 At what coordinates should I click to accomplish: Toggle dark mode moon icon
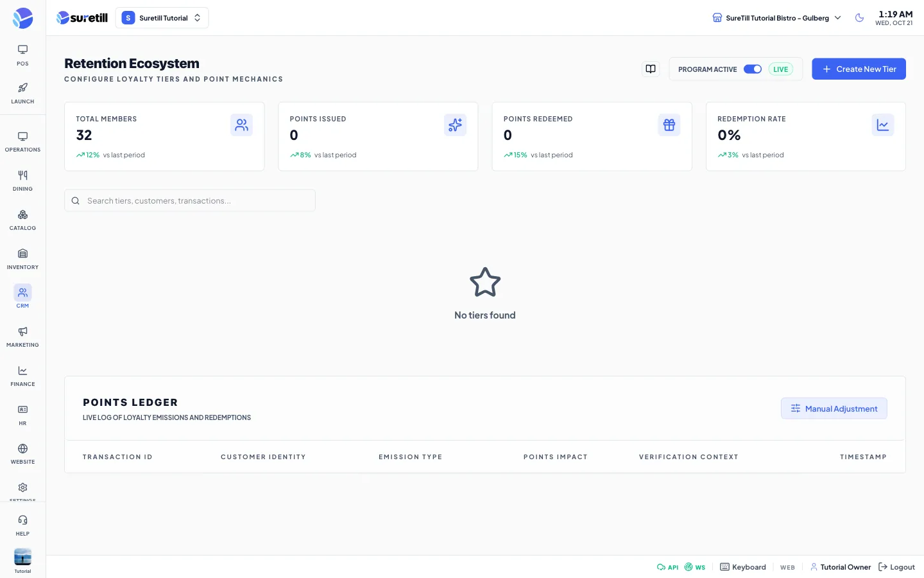(859, 18)
